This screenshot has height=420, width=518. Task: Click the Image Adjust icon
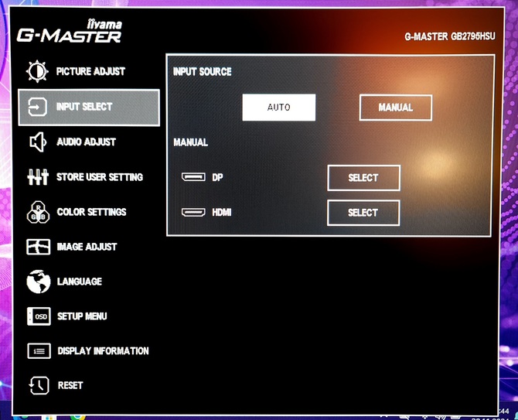pos(39,247)
